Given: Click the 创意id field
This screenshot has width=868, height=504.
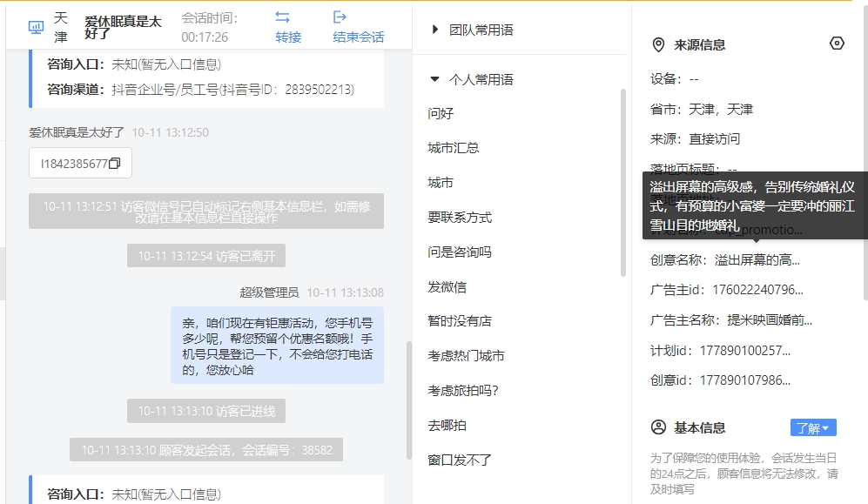Looking at the screenshot, I should [x=720, y=380].
